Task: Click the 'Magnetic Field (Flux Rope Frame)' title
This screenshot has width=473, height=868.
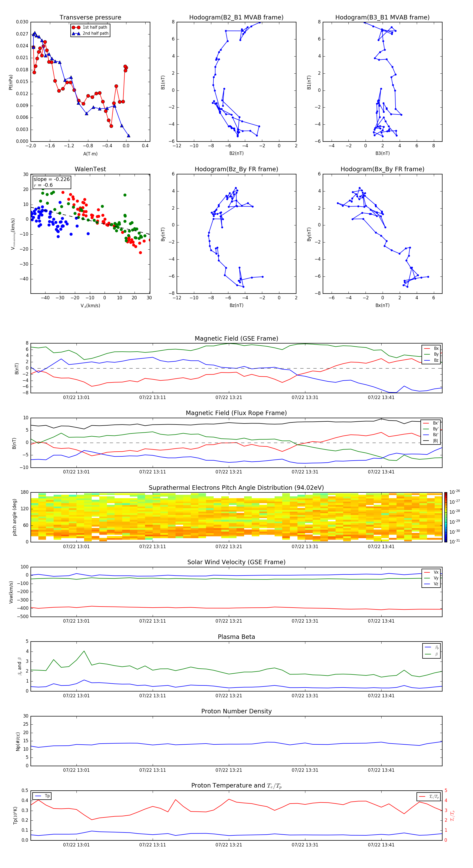Action: coord(236,413)
